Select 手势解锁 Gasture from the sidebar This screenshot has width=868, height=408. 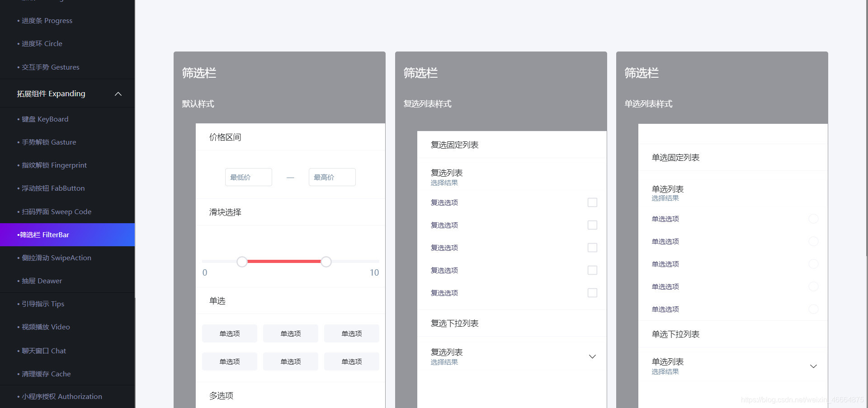point(48,142)
